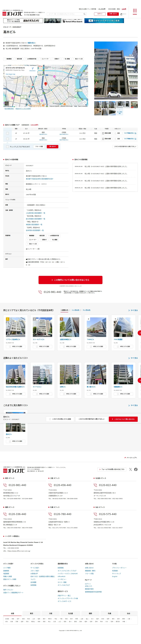Select the 東京 region tab in footer
The image size is (141, 644).
pos(32,613)
